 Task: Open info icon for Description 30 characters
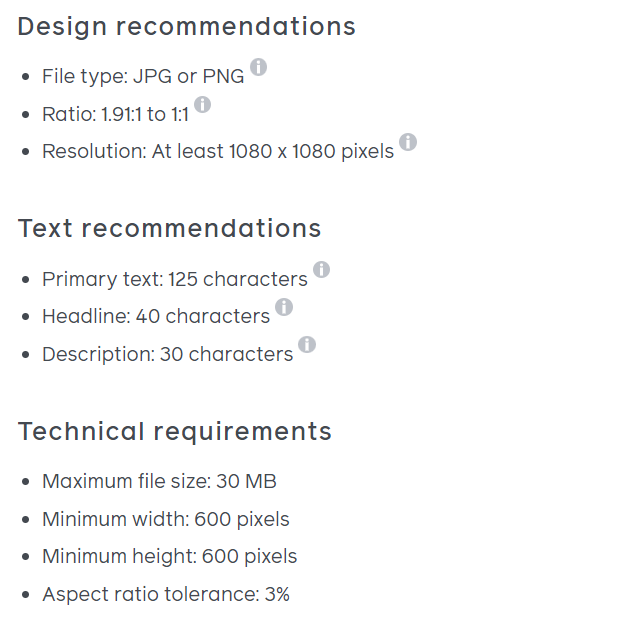point(307,345)
